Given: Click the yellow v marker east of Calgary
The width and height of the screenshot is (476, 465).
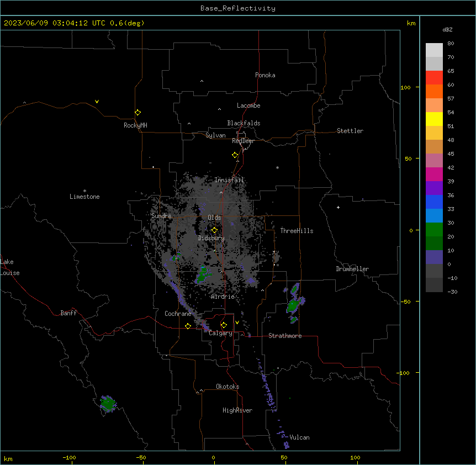Looking at the screenshot, I should pos(237,323).
